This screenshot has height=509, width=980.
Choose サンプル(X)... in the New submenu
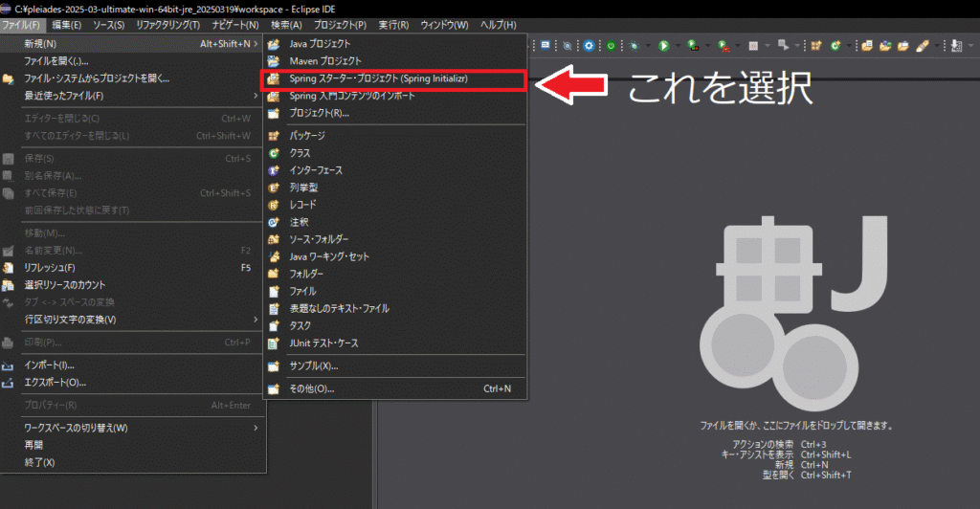[395, 366]
